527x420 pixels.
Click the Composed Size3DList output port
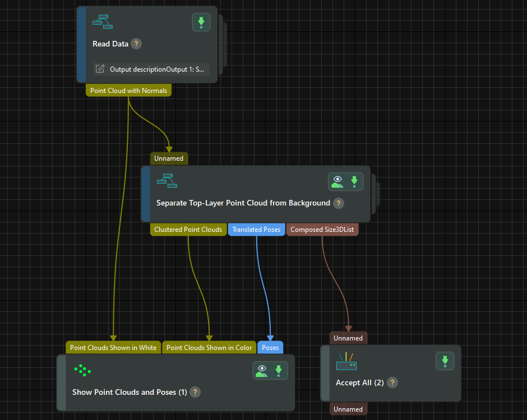coord(322,230)
